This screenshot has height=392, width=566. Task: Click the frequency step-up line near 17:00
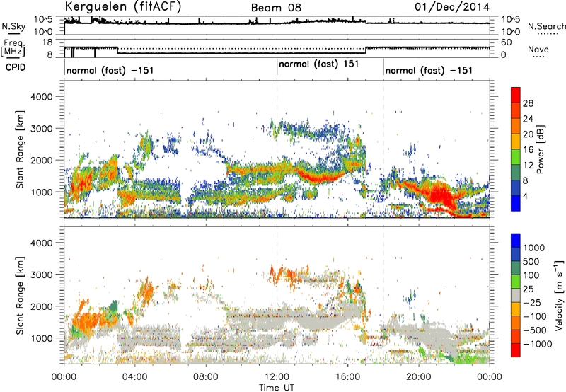pos(366,50)
